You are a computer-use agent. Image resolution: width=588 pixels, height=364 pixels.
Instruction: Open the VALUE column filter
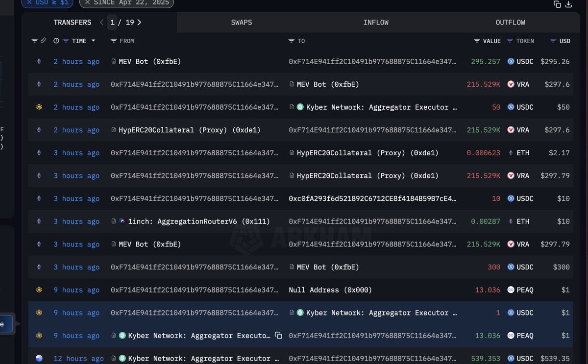(x=477, y=41)
